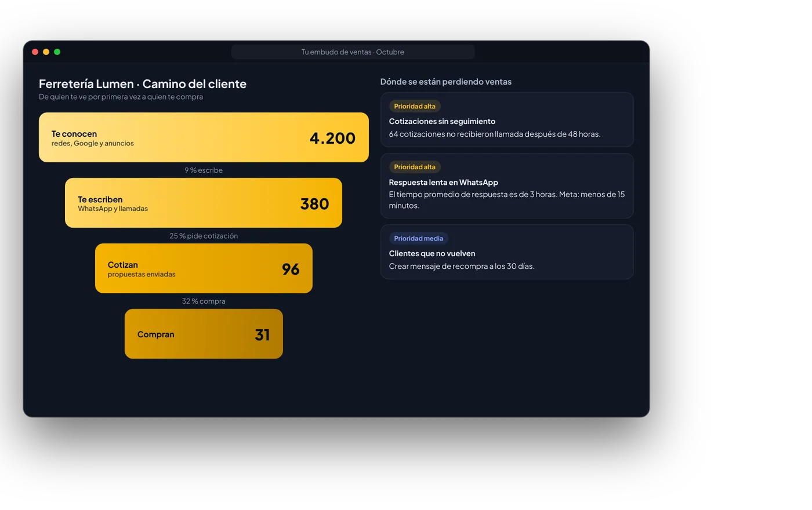Open 'Cotizaciones sin seguimiento' card title
812x510 pixels.
[442, 122]
